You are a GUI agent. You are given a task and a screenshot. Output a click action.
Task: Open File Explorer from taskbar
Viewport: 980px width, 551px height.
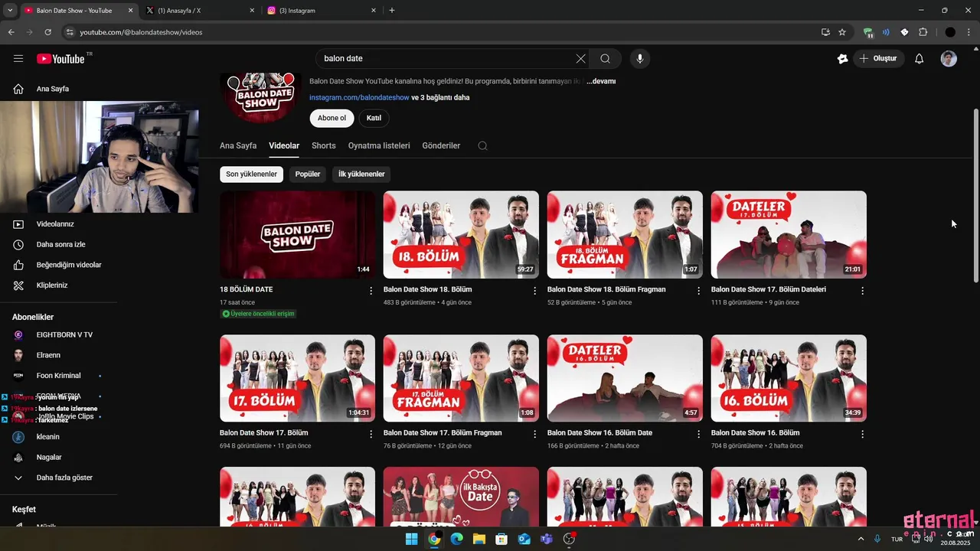point(479,539)
